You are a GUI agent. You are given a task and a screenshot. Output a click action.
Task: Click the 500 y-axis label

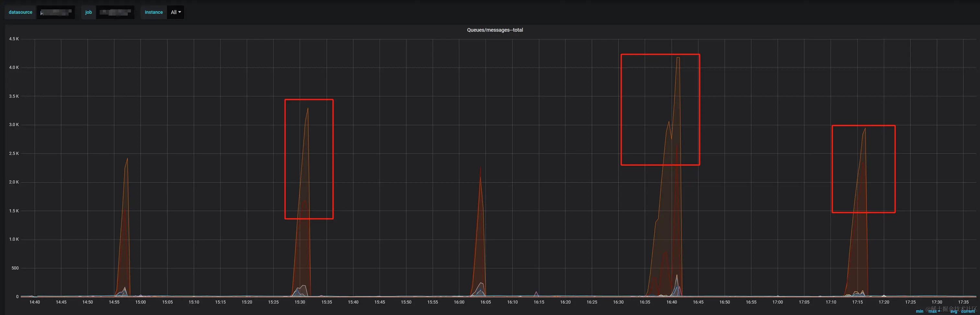15,268
